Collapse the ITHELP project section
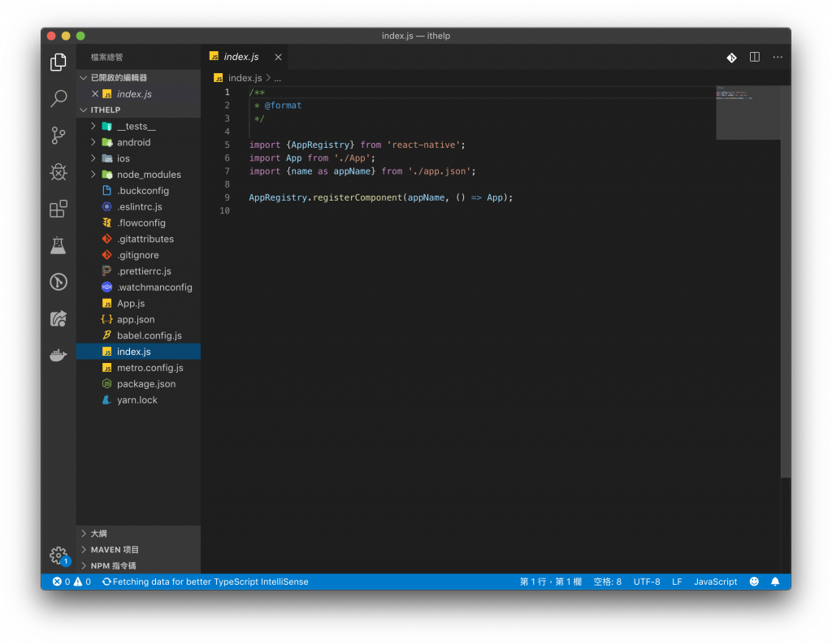Screen dimensions: 832x644 [x=105, y=110]
